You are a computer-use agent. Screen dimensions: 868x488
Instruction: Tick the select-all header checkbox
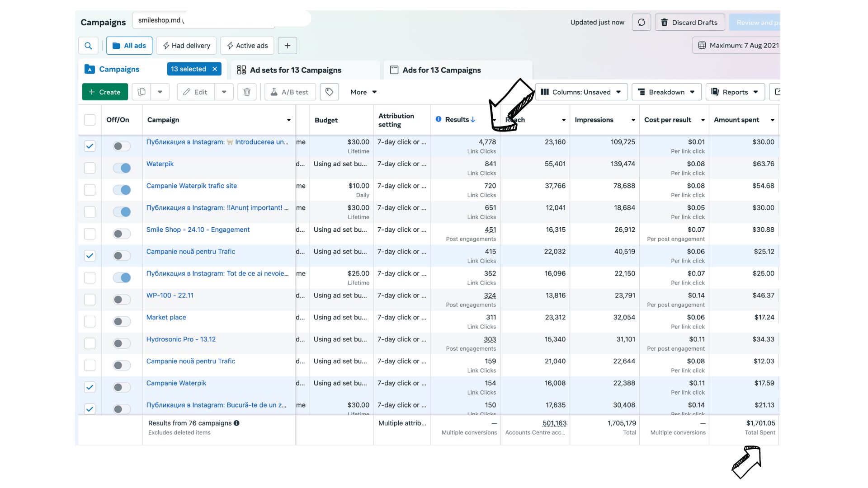90,120
